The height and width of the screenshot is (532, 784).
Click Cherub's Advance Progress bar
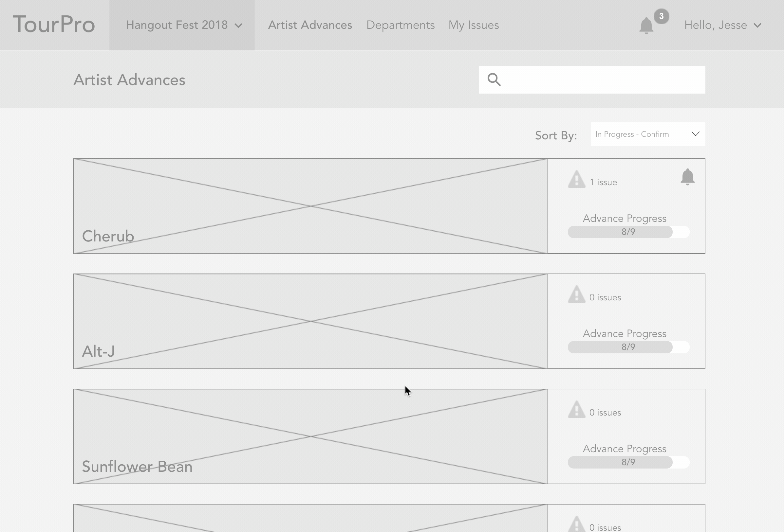tap(628, 232)
